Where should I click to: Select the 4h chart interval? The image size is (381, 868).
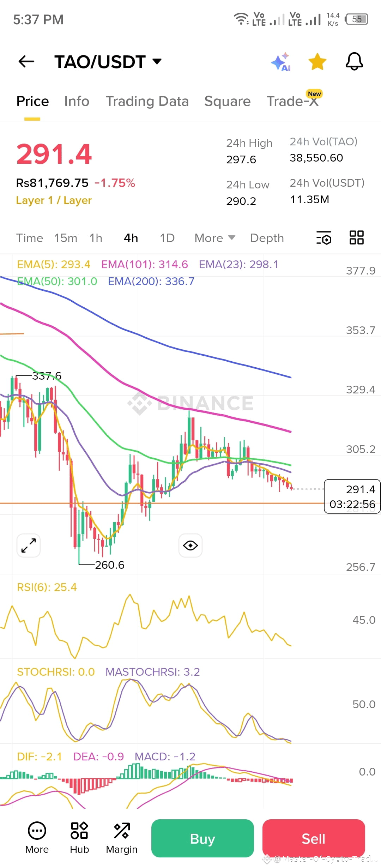(131, 238)
